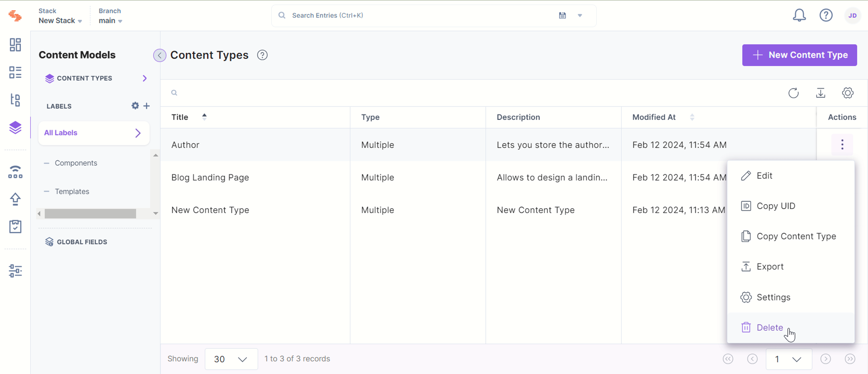Screen dimensions: 868x374
Task: Open the Blog Landing Page content type
Action: [x=210, y=177]
